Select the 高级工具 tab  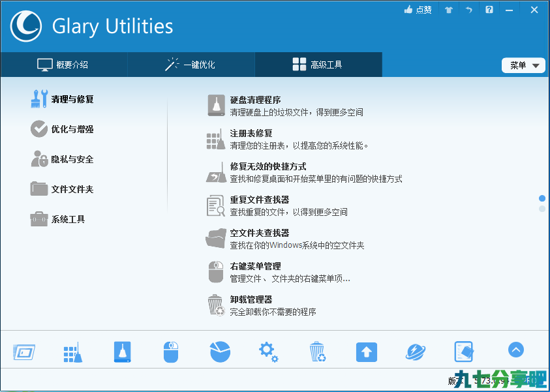pos(318,65)
